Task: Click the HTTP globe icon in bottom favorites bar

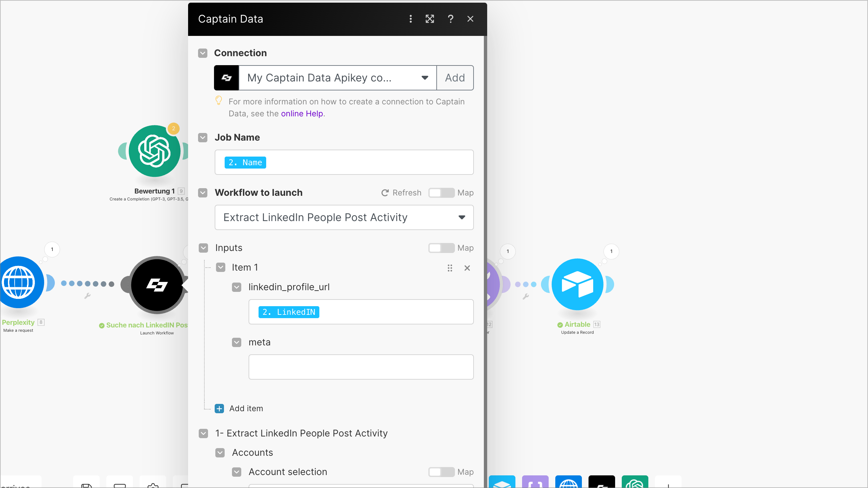Action: click(x=569, y=482)
